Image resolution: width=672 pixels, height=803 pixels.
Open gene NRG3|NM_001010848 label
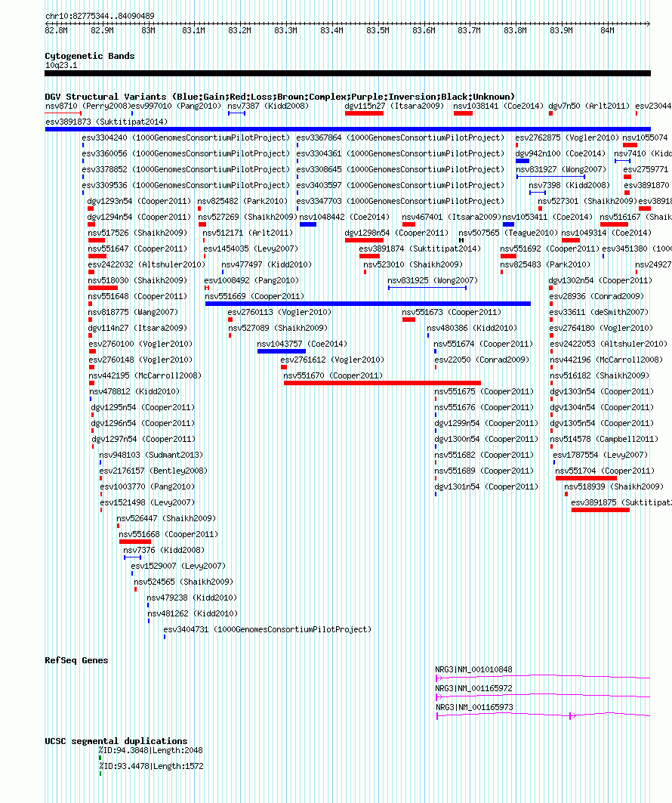pyautogui.click(x=474, y=670)
